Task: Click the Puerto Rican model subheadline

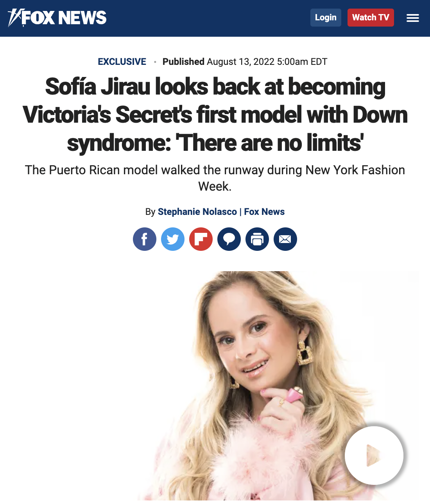Action: pyautogui.click(x=215, y=178)
